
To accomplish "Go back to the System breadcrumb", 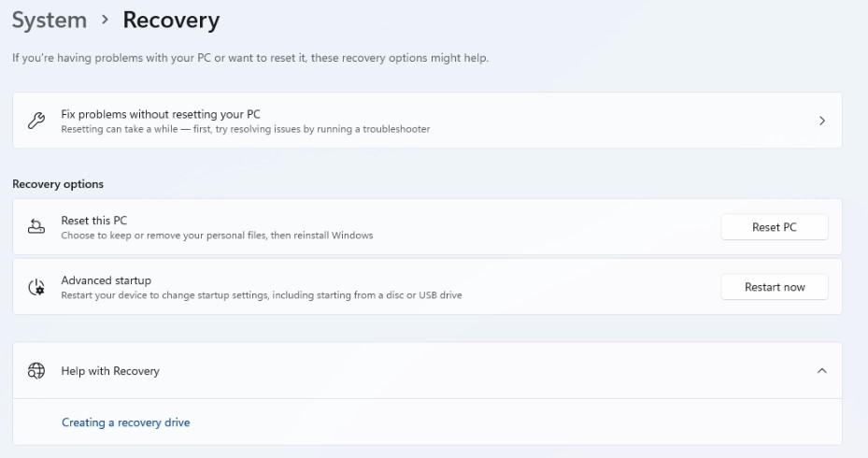I will [49, 20].
